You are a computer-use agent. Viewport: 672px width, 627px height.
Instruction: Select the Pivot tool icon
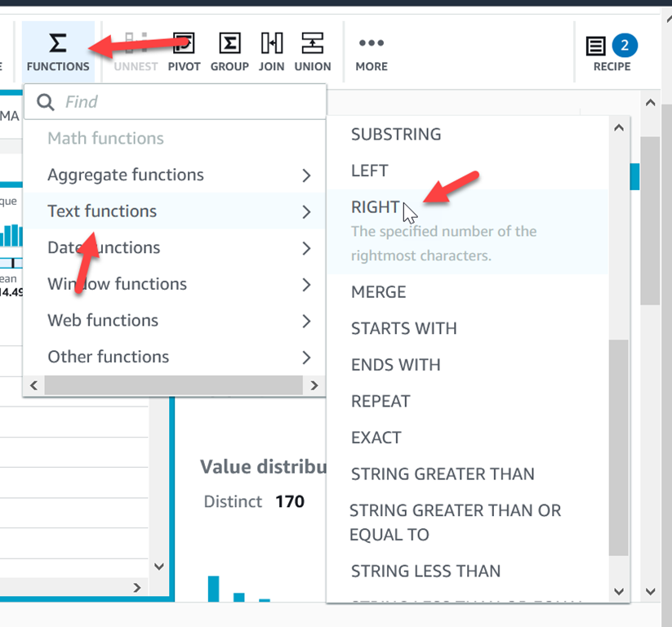click(x=184, y=43)
